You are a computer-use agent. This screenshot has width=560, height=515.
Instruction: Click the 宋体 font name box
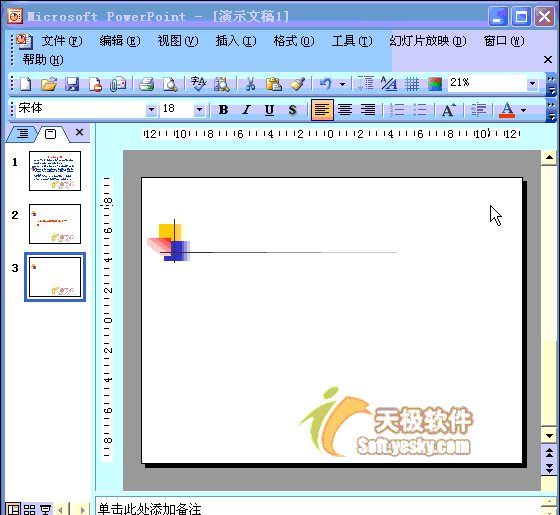point(81,109)
